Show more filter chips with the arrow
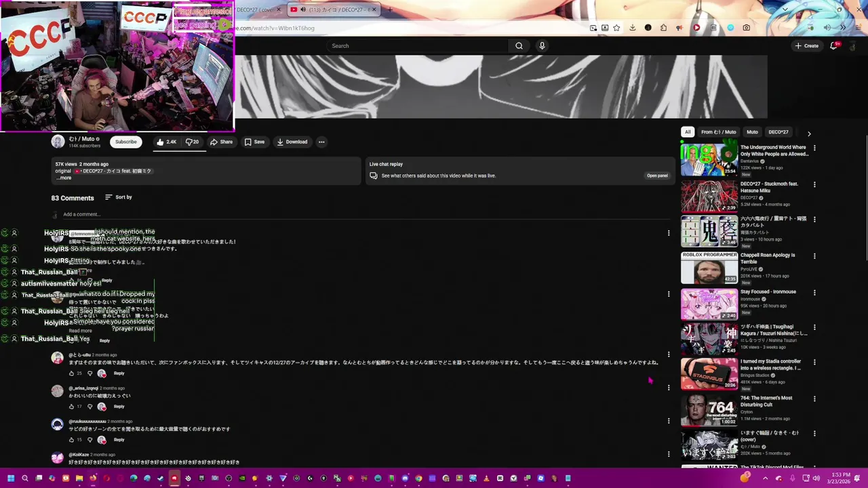Viewport: 868px width, 488px height. (809, 134)
